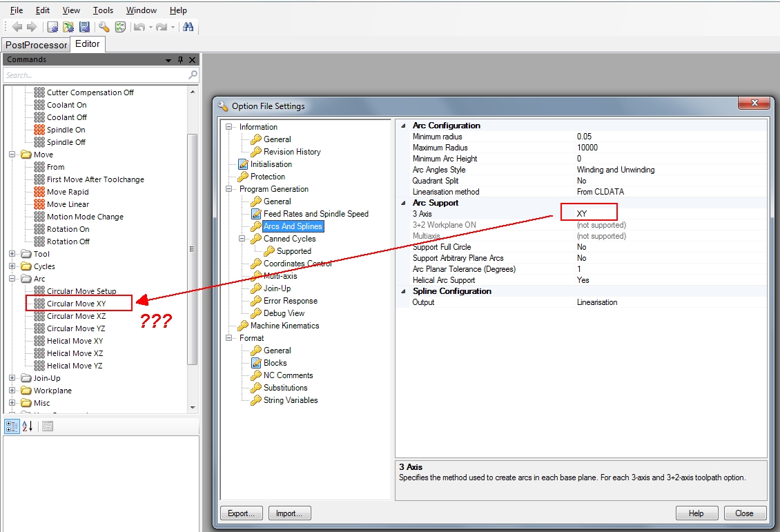Open the View menu
780x532 pixels.
click(71, 10)
